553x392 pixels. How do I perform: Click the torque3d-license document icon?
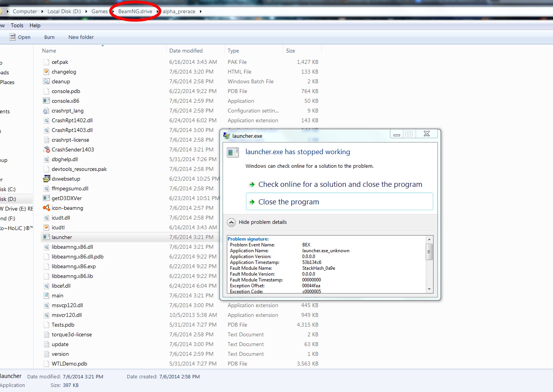(46, 334)
